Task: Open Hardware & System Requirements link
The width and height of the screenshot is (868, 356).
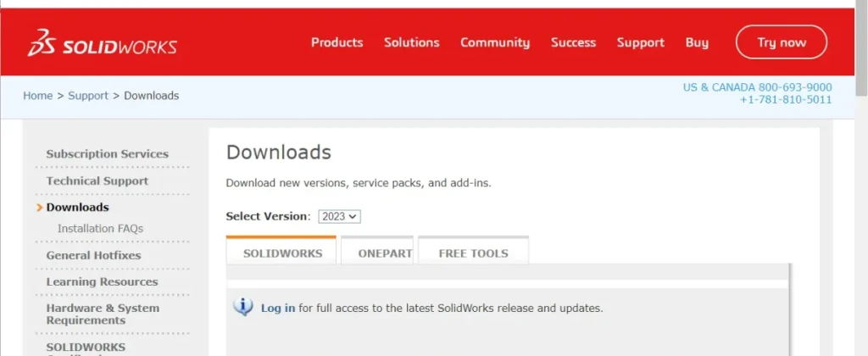Action: click(x=103, y=314)
